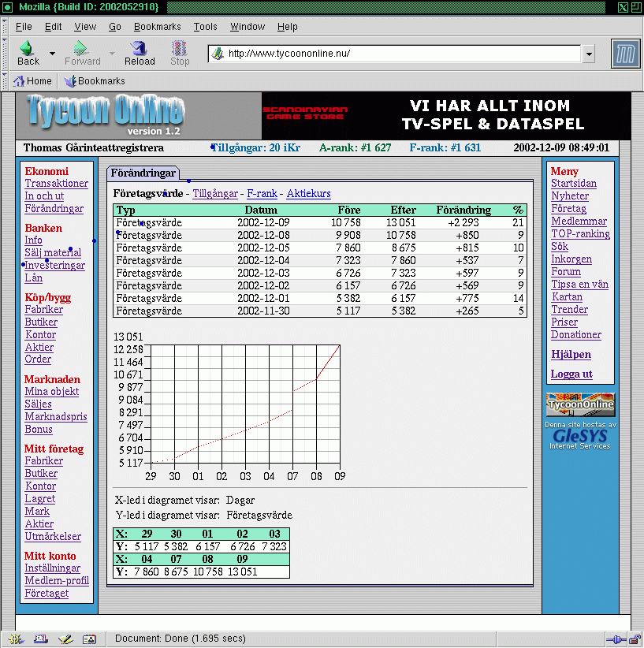Open the Back history dropdown arrow
This screenshot has height=648, width=644.
coord(52,54)
